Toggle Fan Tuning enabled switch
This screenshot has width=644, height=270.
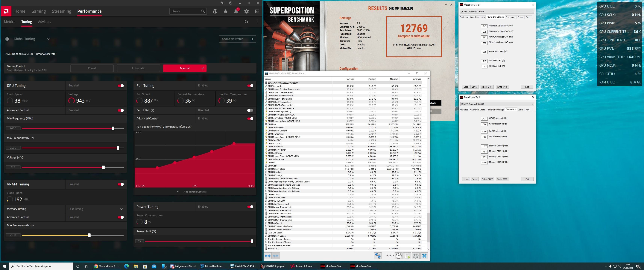[x=250, y=86]
